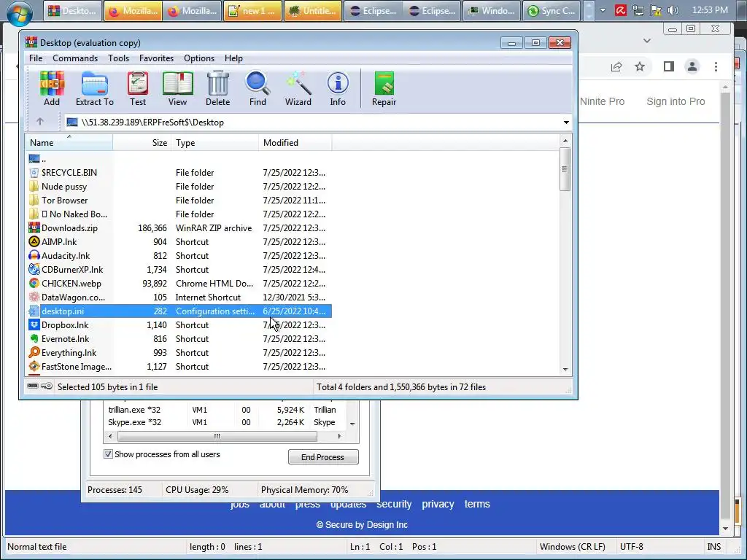Click the WinRAR status bar drive icon
747x560 pixels.
point(33,386)
